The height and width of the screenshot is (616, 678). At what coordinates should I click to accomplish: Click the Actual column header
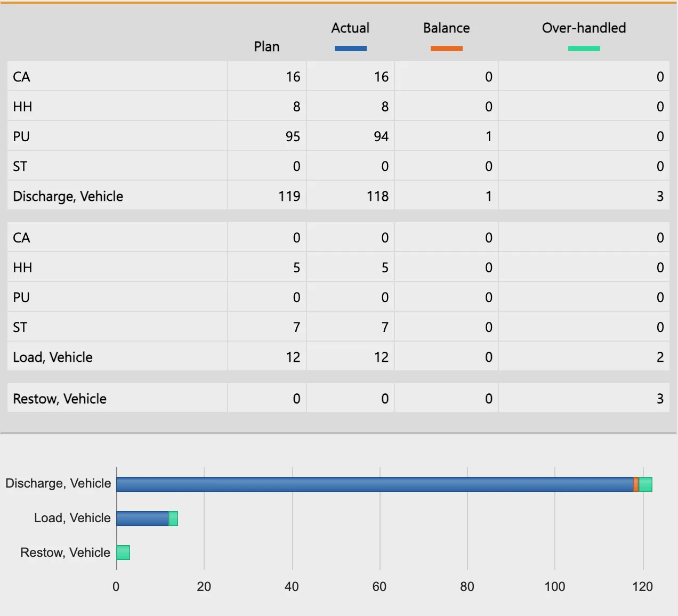point(350,28)
